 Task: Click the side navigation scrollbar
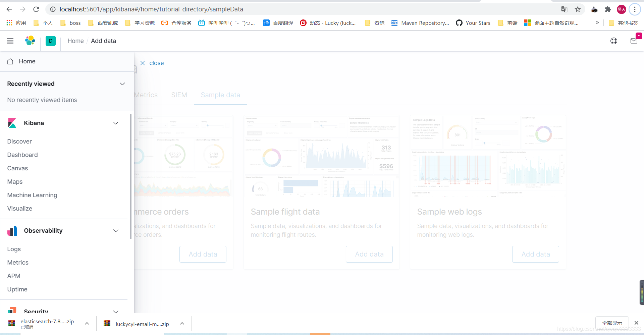coord(130,176)
